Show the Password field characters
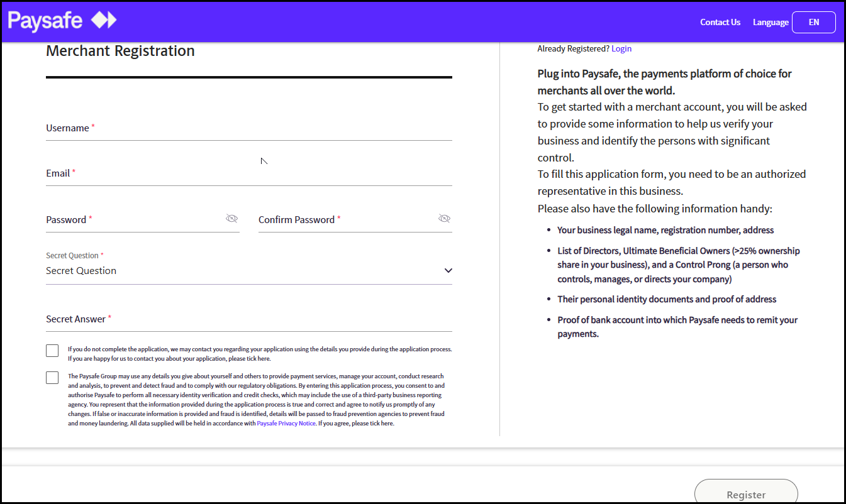Screen dimensions: 846x504 click(231, 218)
